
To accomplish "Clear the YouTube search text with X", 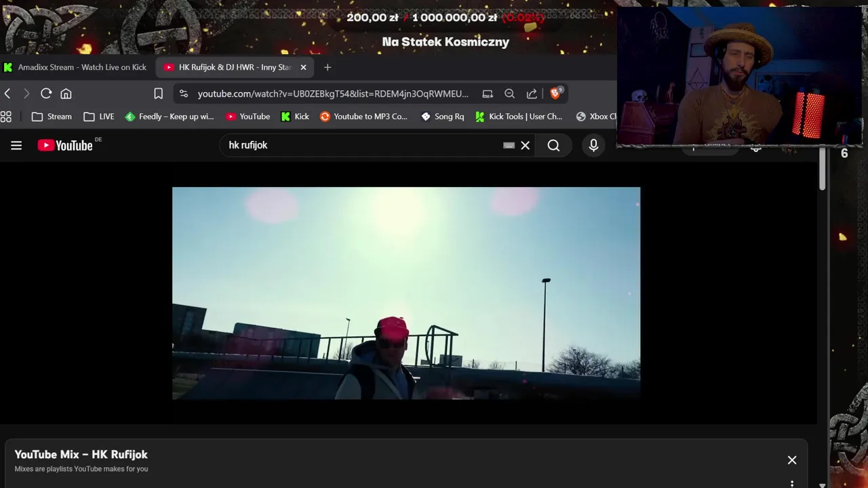I will (525, 145).
